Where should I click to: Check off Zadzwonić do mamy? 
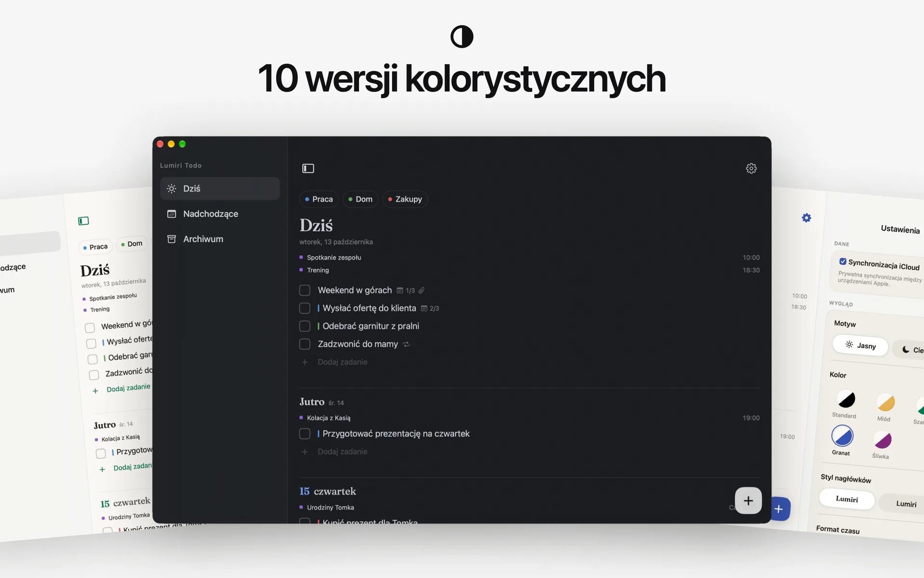click(x=305, y=344)
